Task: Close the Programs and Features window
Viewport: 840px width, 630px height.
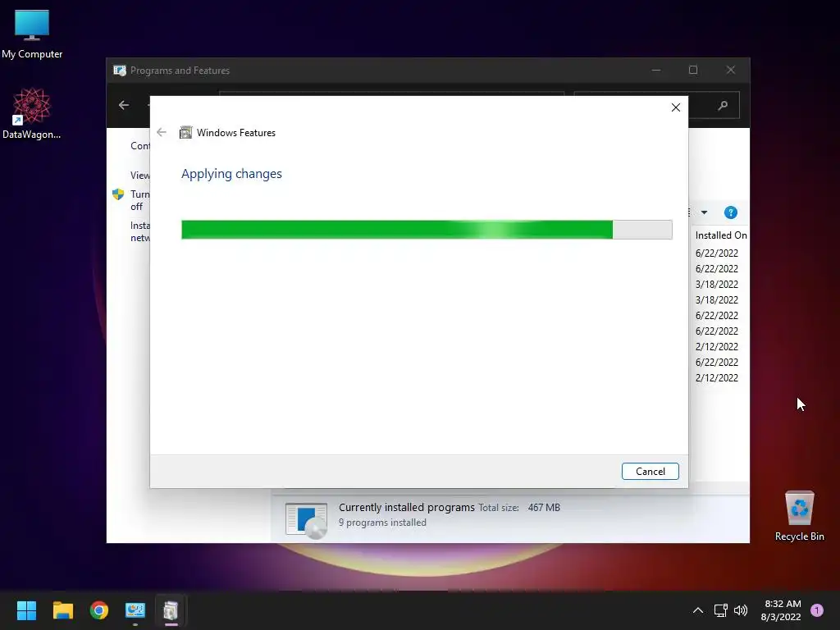Action: [731, 71]
